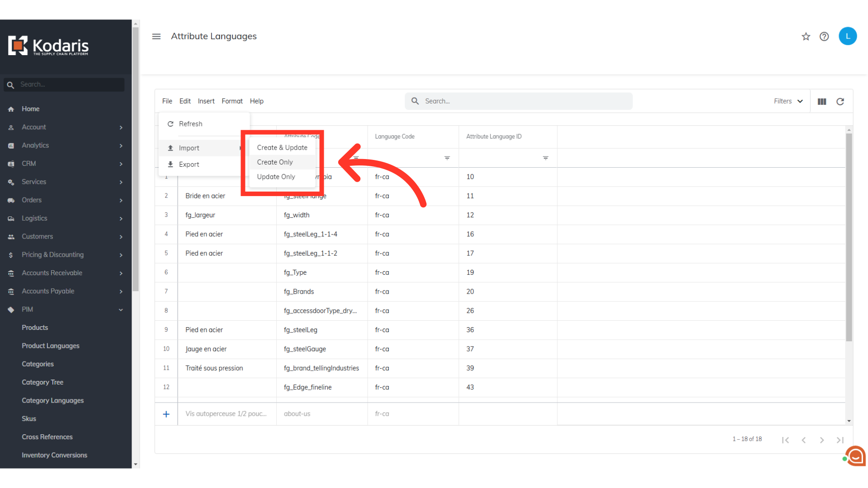
Task: Expand the Filters dropdown
Action: [788, 101]
